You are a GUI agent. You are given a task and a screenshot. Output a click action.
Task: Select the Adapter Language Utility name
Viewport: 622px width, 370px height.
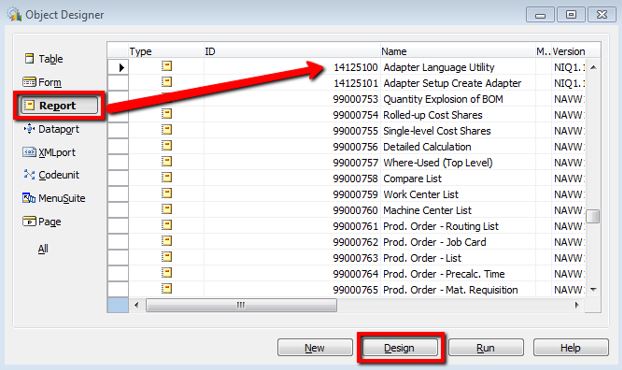click(x=439, y=67)
